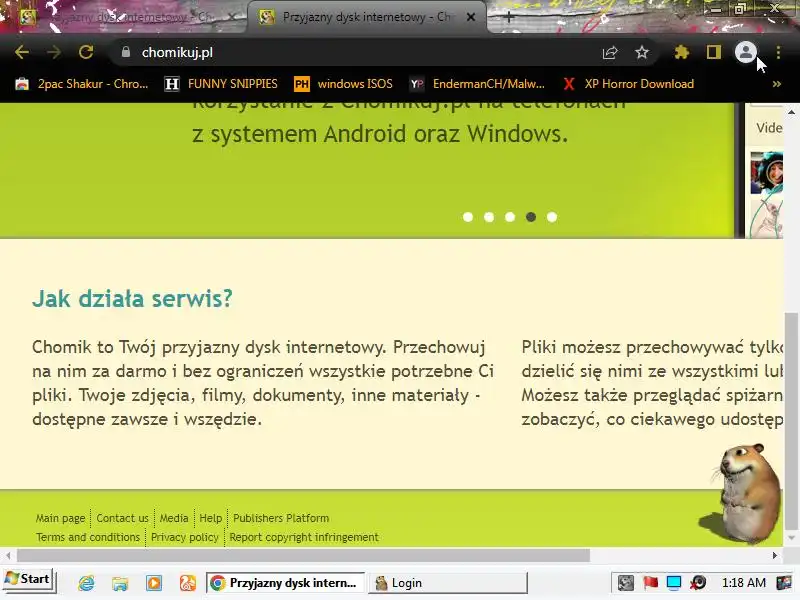Reload the chomikuj.pl page

(x=86, y=52)
